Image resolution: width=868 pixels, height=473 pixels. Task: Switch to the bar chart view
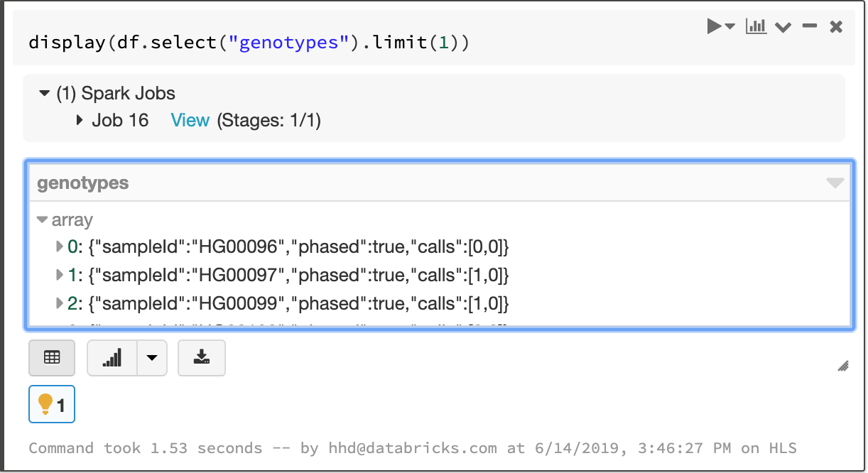[112, 357]
